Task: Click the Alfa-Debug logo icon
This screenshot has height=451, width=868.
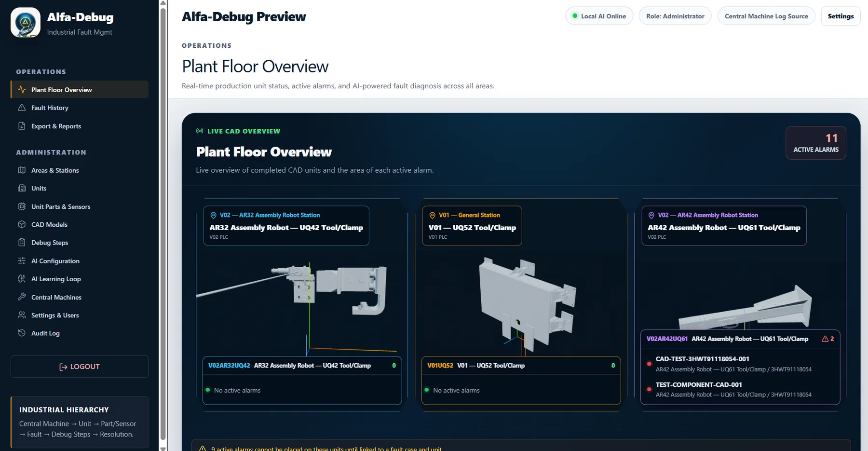Action: tap(26, 22)
